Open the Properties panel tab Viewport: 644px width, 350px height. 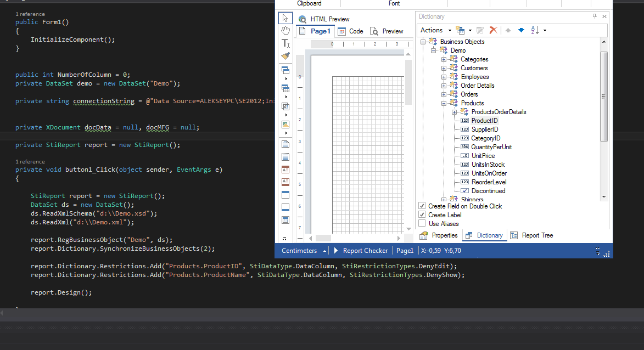[438, 235]
